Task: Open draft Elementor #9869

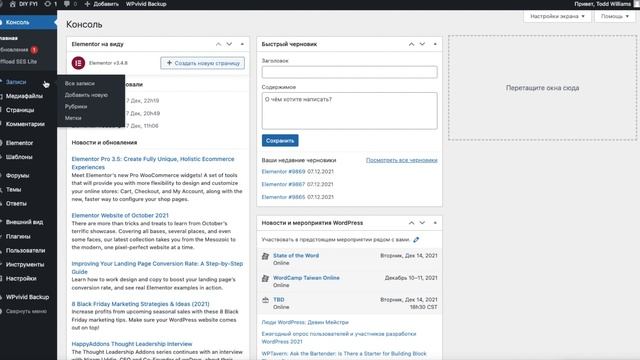Action: (283, 171)
